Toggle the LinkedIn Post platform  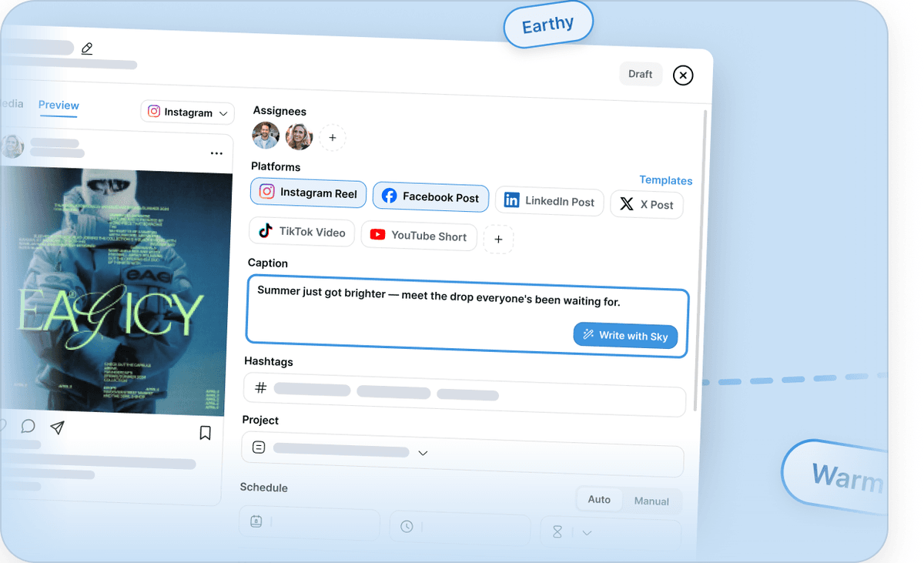(550, 201)
